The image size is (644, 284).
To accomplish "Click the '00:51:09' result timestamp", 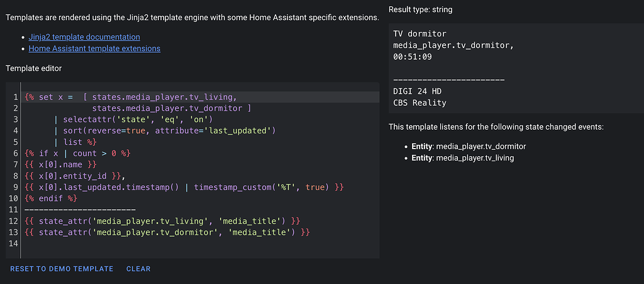I will [x=413, y=57].
